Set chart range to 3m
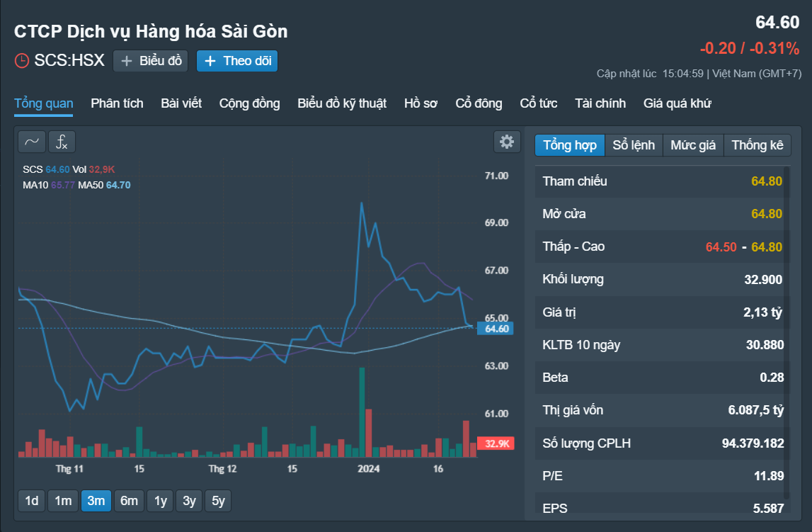Screen dimensions: 812x532 tap(96, 501)
